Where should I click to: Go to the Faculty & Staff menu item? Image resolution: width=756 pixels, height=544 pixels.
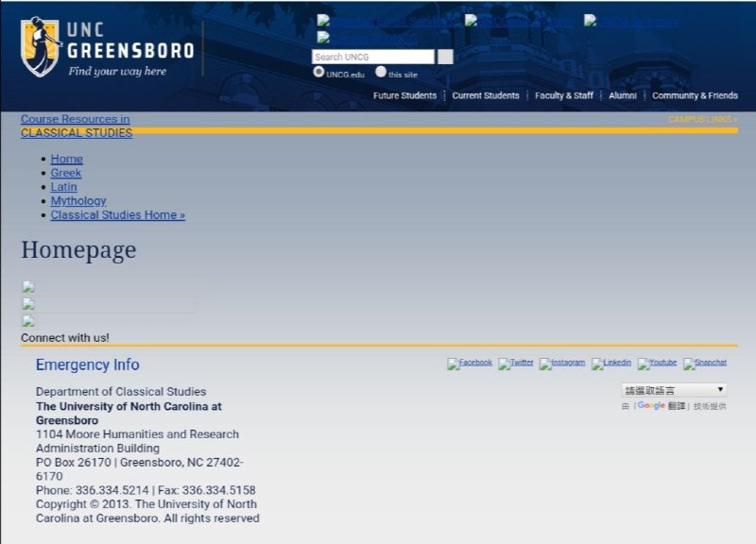pos(564,95)
